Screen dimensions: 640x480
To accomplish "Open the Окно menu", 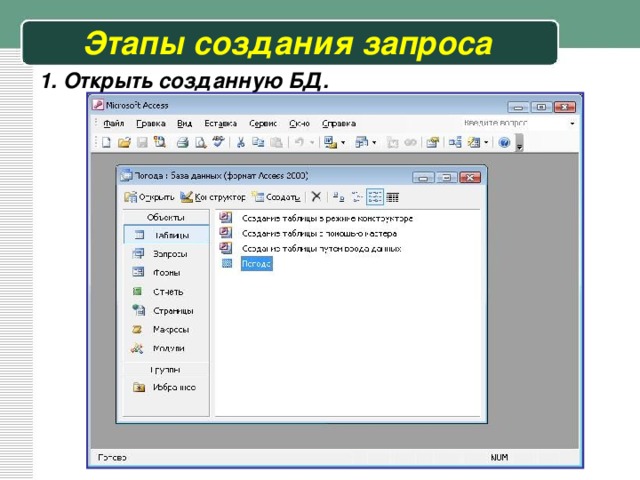I will [x=299, y=123].
